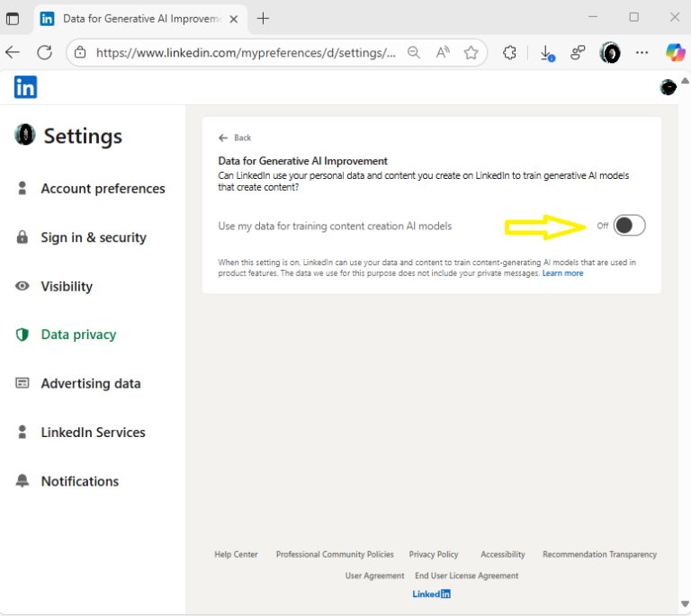Toggle 'Use my data for training' switch

(x=629, y=226)
